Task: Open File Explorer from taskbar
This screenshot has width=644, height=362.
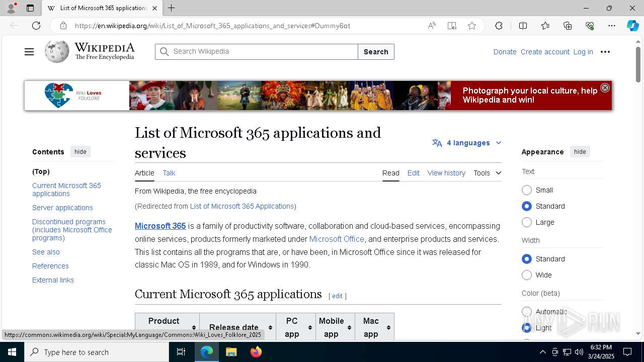Action: 231,352
